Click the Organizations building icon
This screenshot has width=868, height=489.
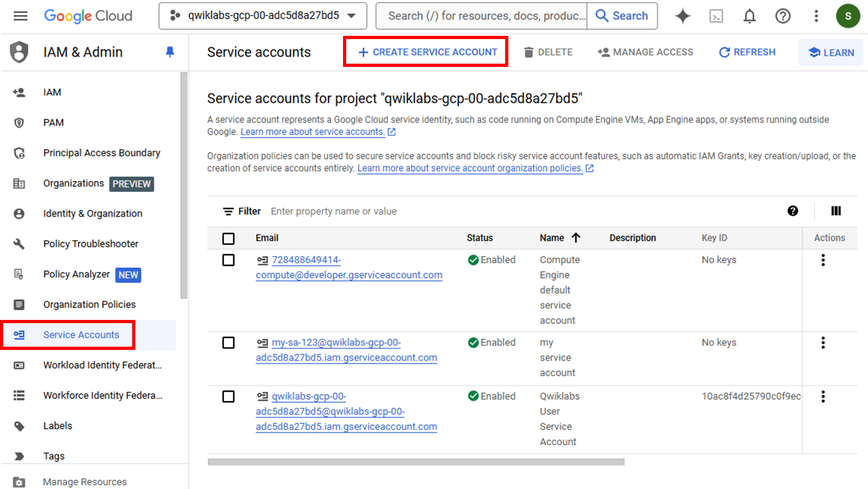click(19, 184)
